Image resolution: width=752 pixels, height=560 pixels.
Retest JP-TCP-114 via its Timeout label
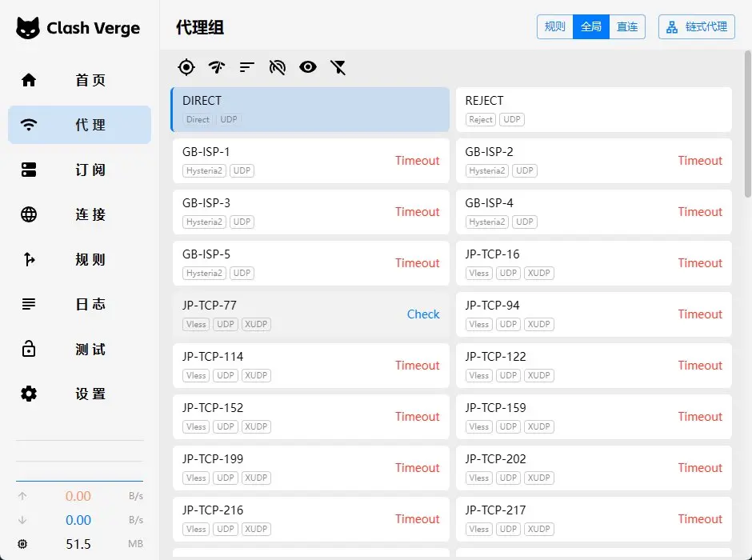[418, 366]
